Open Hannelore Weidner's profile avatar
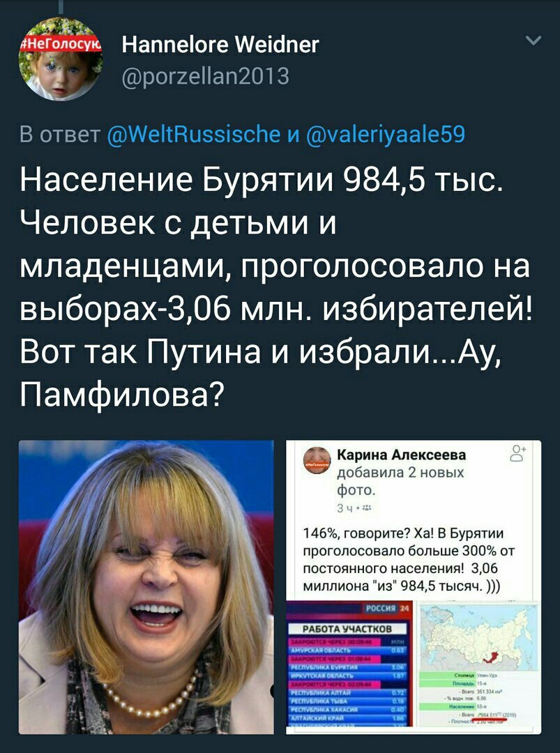This screenshot has width=560, height=753. [x=61, y=59]
